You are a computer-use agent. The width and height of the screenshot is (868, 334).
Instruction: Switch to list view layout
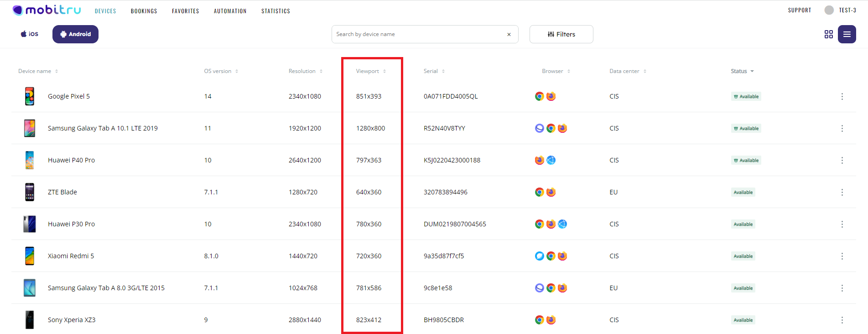pyautogui.click(x=847, y=34)
